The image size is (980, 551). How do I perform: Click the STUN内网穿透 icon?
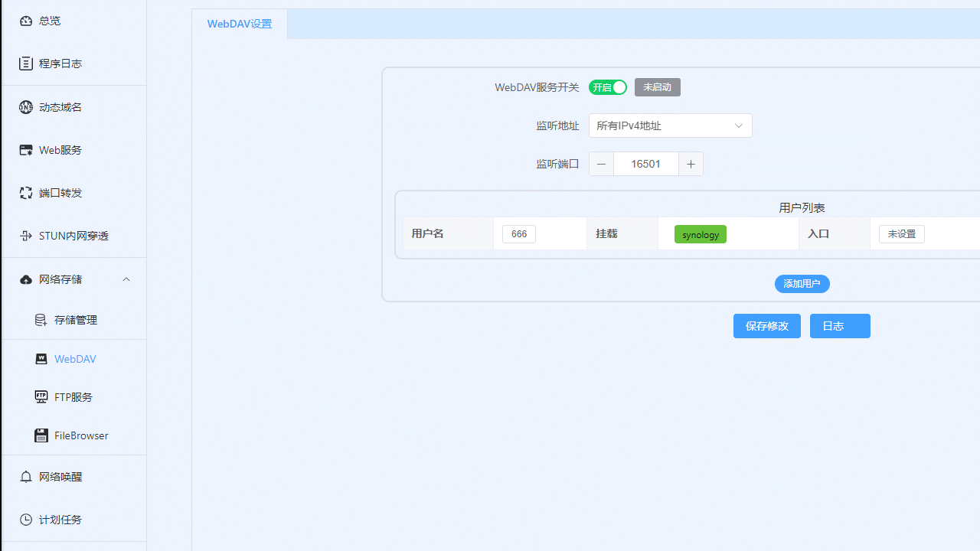click(x=26, y=236)
